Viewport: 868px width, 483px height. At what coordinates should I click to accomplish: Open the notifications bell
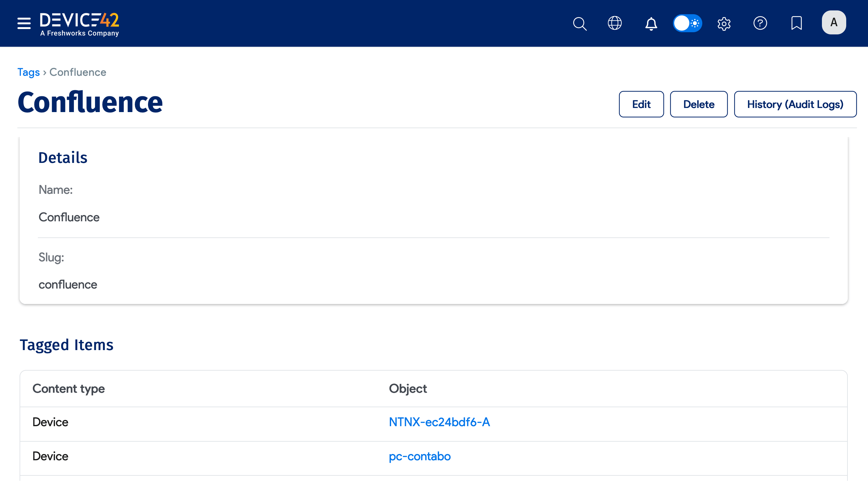(651, 24)
